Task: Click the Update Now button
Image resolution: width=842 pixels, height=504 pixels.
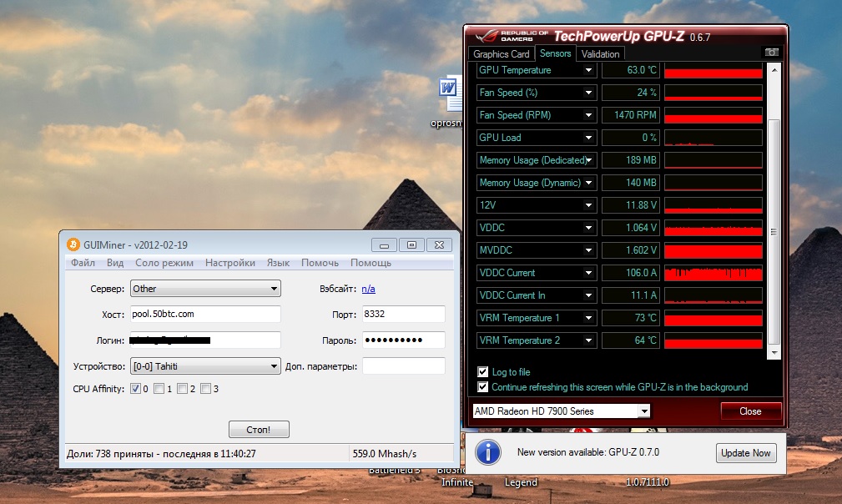Action: [745, 452]
